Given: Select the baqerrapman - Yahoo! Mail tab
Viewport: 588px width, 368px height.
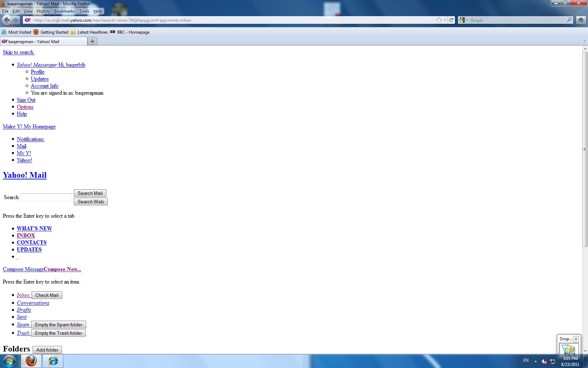Looking at the screenshot, I should coord(44,41).
